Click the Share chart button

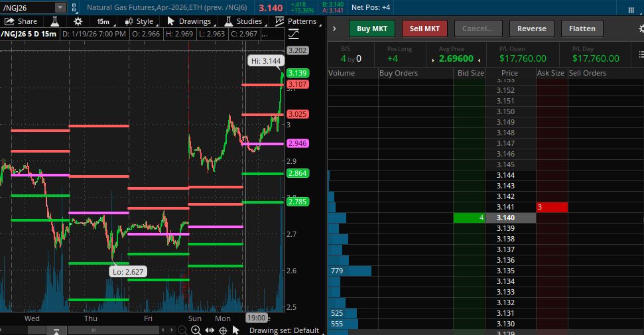[21, 21]
